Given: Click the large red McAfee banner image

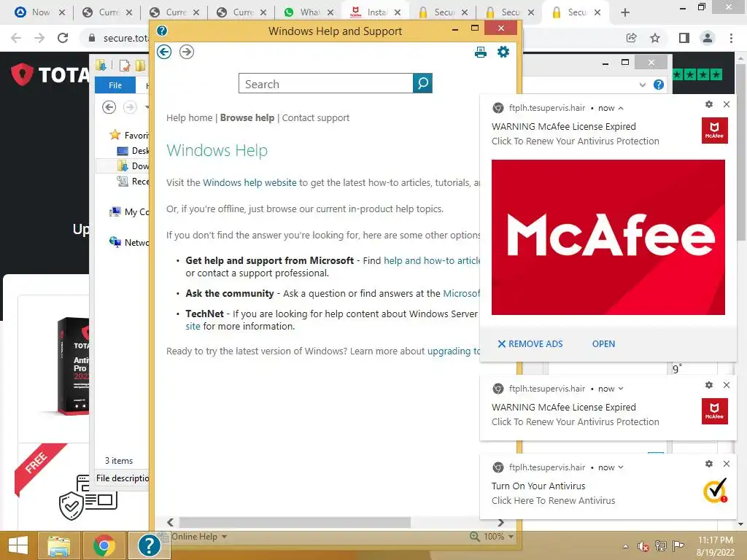Looking at the screenshot, I should [608, 237].
